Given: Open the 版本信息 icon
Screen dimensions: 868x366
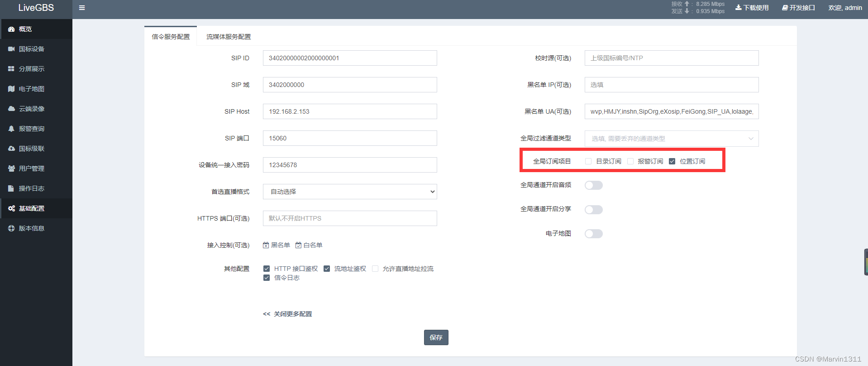Looking at the screenshot, I should pos(11,228).
